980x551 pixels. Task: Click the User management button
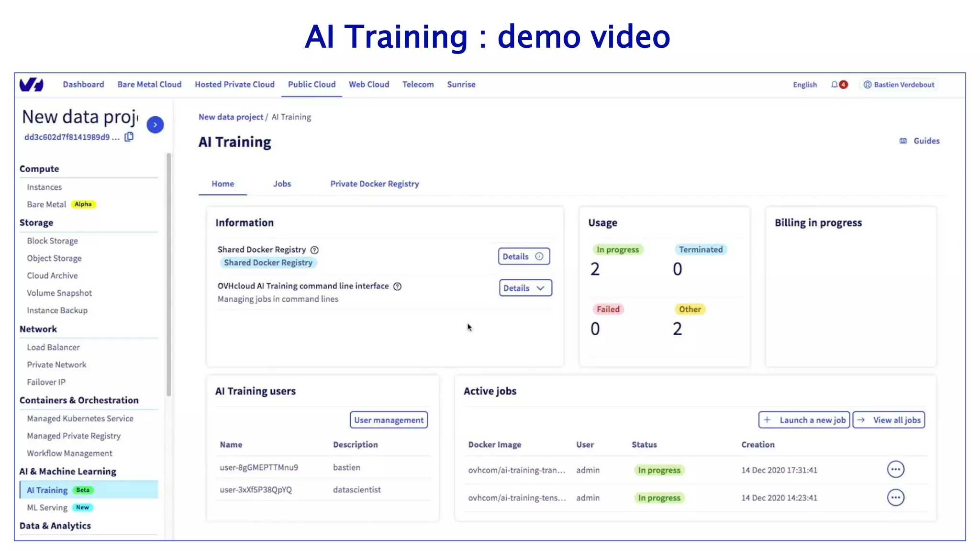pos(389,420)
